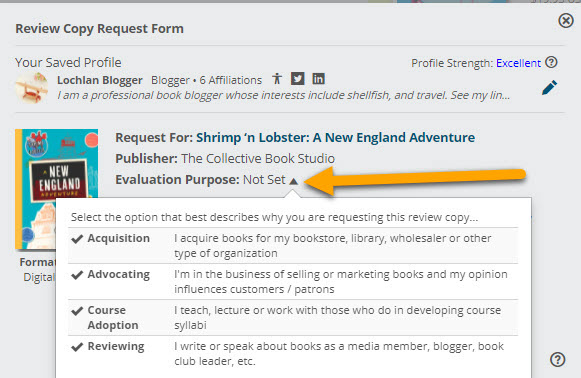Pick the Course Adoption option
The width and height of the screenshot is (581, 378).
coord(293,318)
